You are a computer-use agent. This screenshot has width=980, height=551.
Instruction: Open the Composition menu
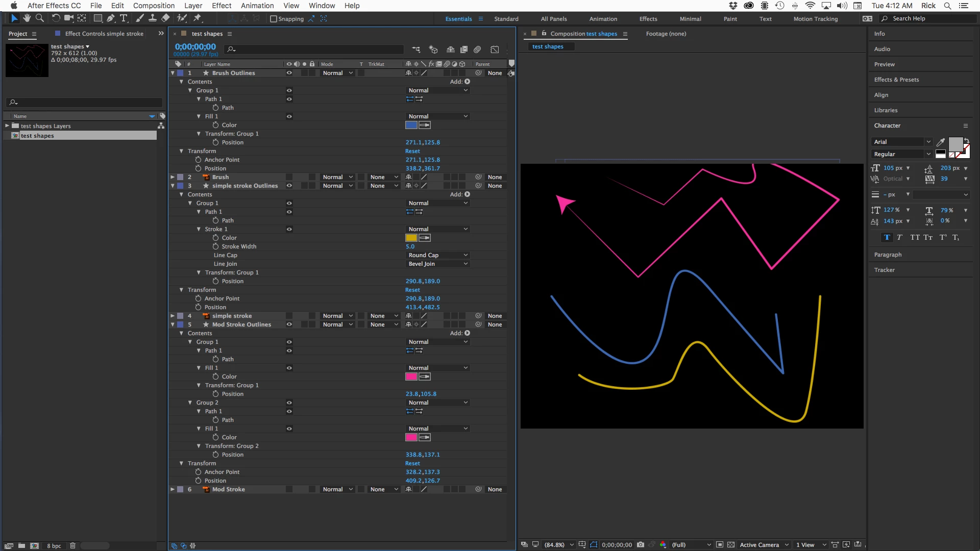click(x=154, y=6)
